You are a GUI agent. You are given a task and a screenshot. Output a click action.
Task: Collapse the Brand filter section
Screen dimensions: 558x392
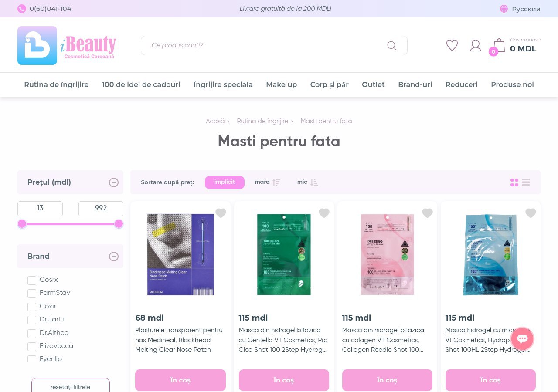pos(114,257)
